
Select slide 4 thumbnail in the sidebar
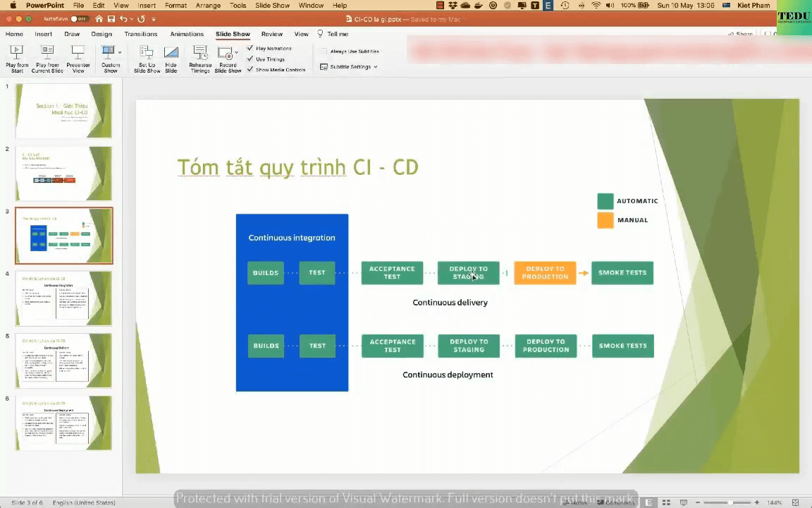point(63,298)
